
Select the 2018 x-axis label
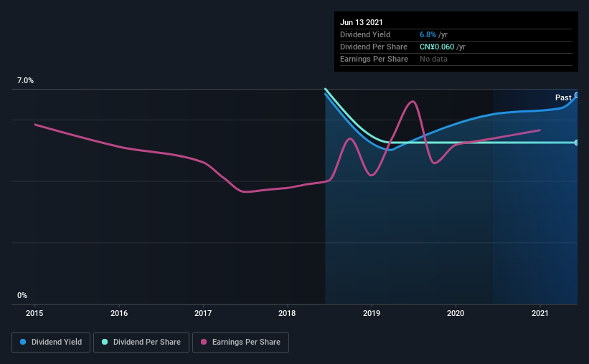pyautogui.click(x=287, y=313)
